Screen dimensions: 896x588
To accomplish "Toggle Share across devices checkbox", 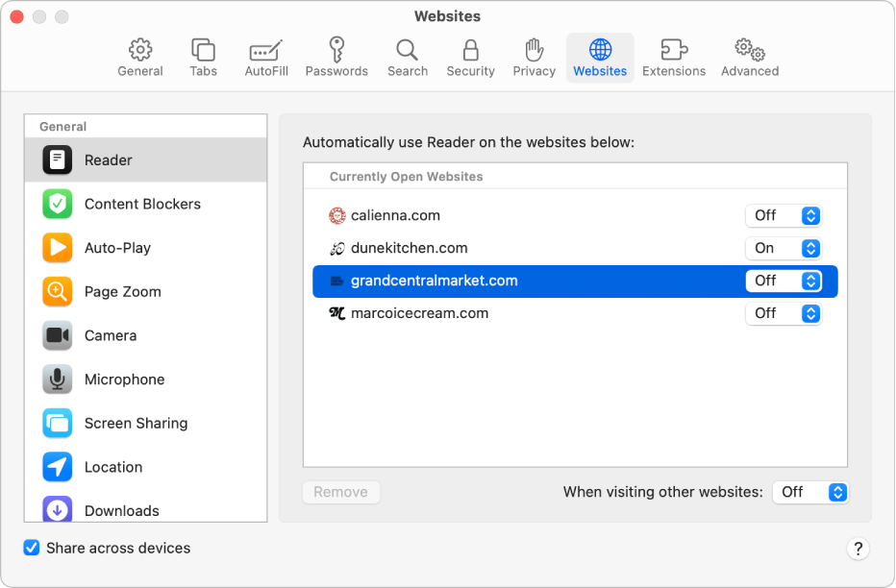I will [32, 548].
